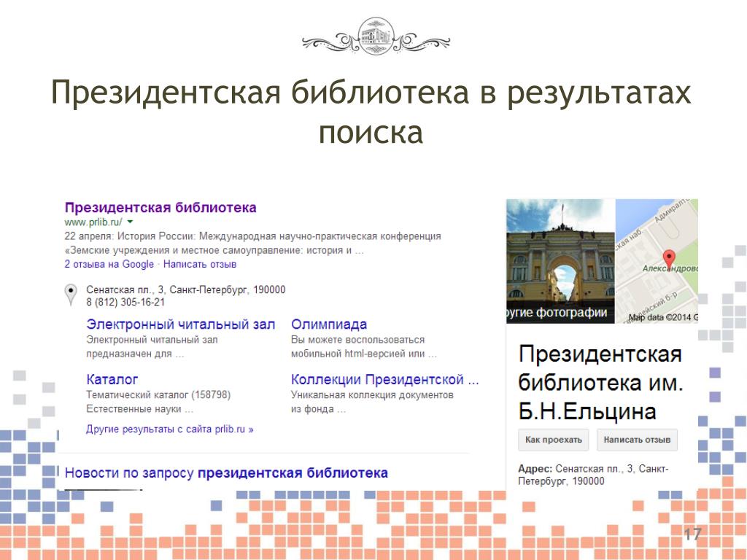Select address text 'Сенатская пл., 3, Санкт-Петербург, 190000' by pin

(x=186, y=289)
